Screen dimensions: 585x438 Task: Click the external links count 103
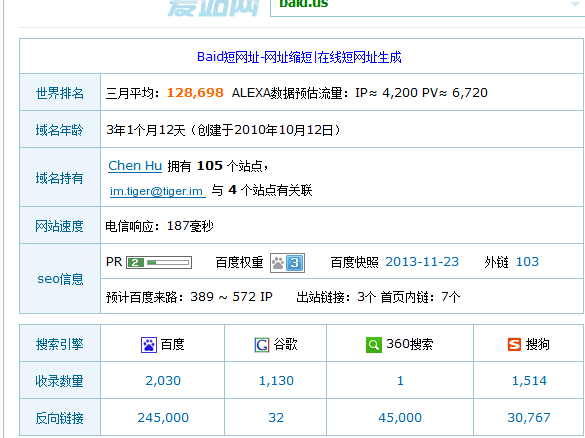[x=527, y=262]
